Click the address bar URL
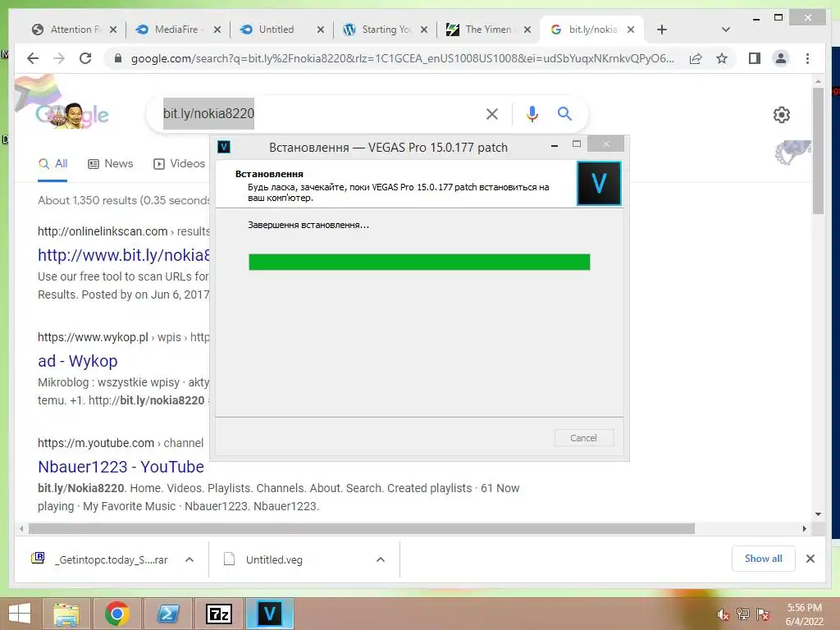 (x=402, y=58)
